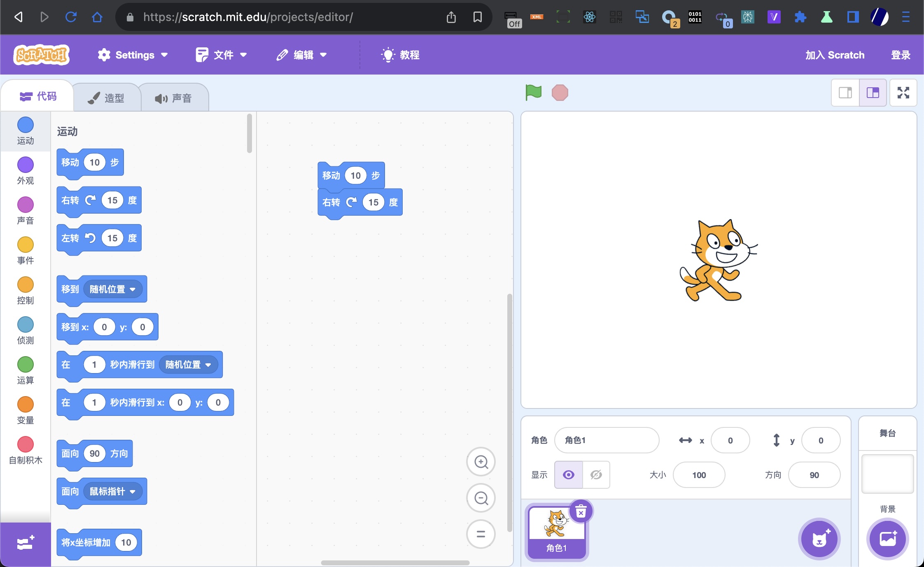Open the 教程 (Tutorials) link
The image size is (924, 567).
400,55
